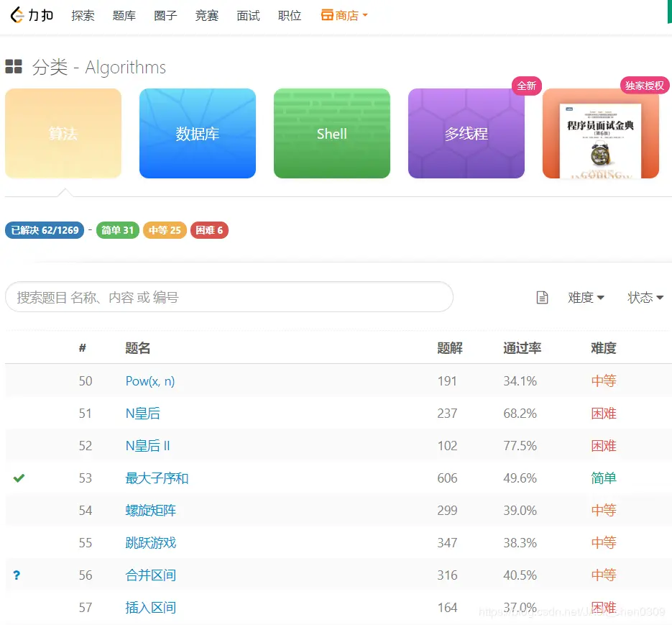Open the 606 solutions for 最大子序和
Viewport: 672px width, 625px height.
(447, 478)
